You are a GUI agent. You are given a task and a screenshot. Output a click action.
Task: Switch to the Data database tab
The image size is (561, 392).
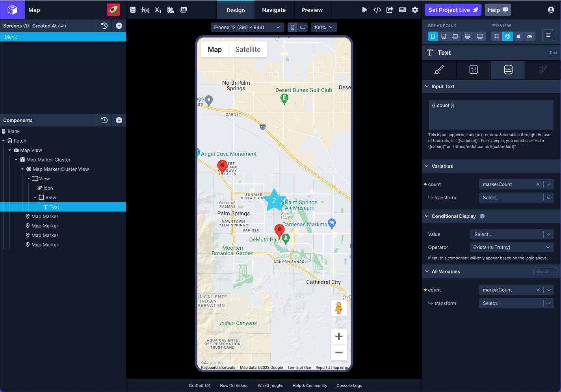click(x=508, y=70)
